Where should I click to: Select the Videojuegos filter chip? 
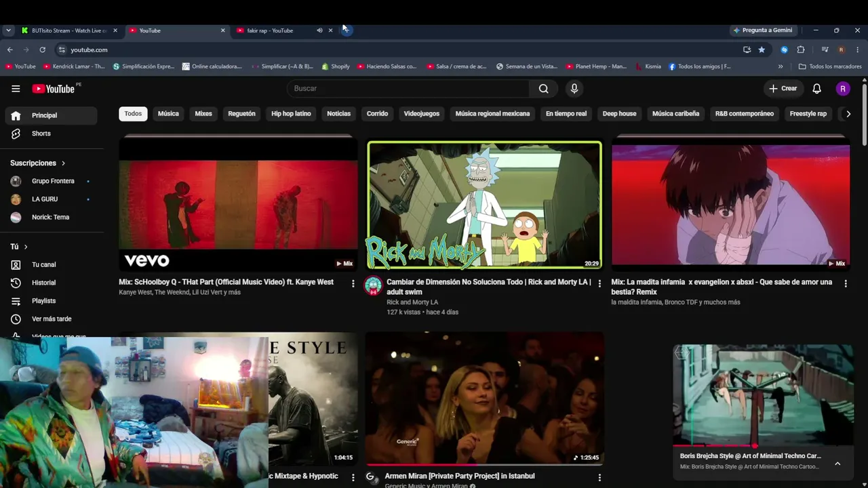pyautogui.click(x=422, y=114)
